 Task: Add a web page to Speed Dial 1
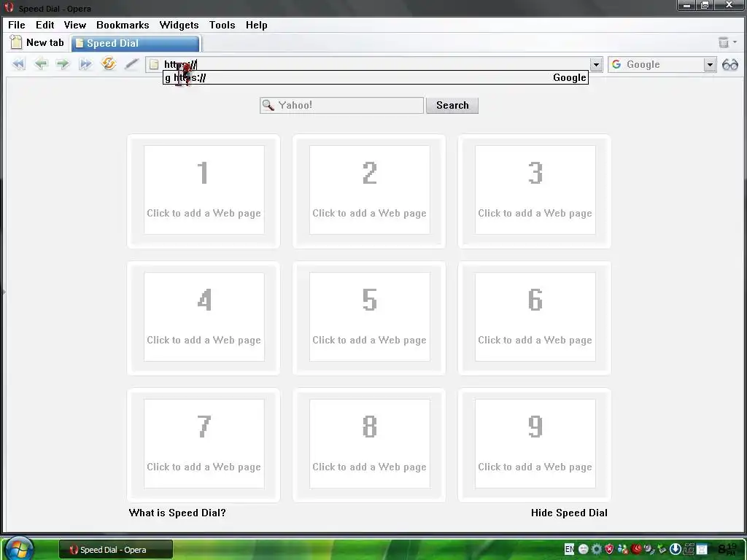(204, 190)
